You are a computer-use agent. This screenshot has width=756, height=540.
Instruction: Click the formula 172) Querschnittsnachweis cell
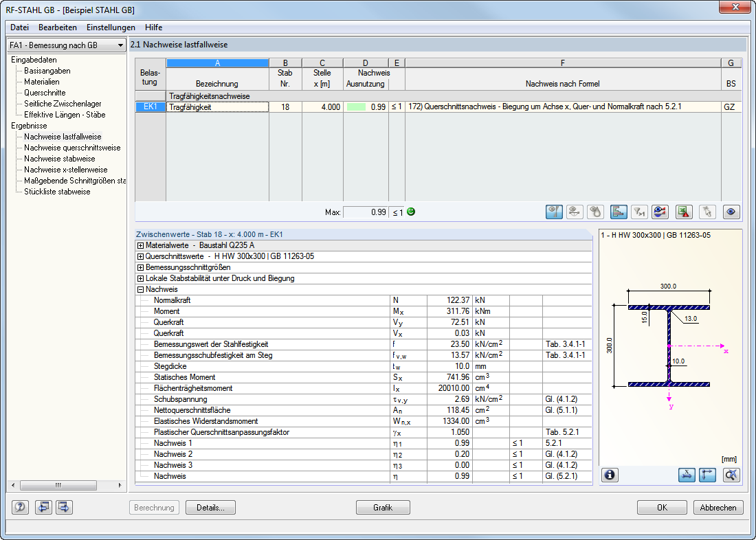coord(563,107)
